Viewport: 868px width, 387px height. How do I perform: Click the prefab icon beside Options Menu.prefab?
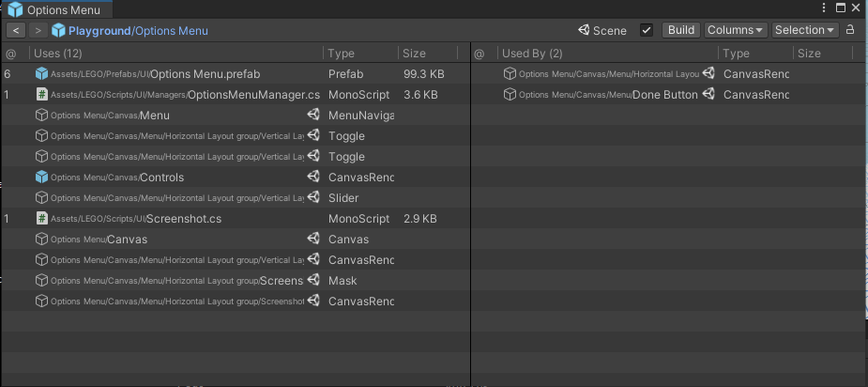click(x=41, y=73)
